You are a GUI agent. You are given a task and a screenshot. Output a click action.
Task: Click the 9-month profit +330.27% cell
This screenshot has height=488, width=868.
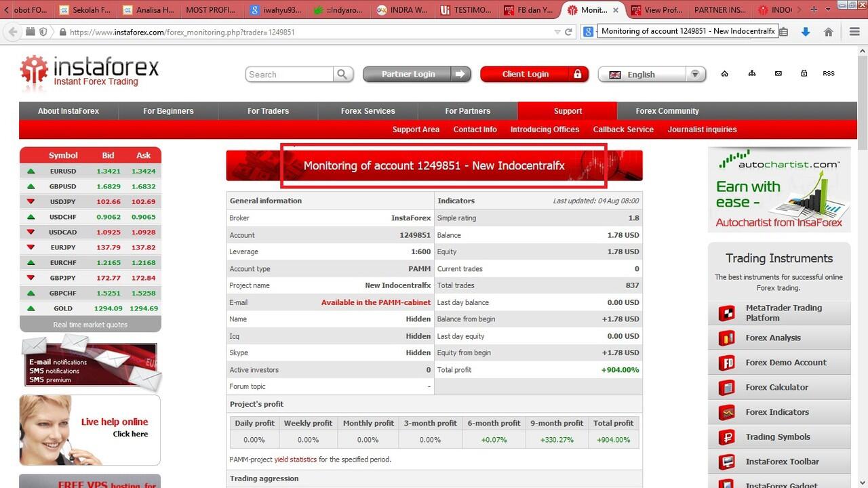(557, 440)
